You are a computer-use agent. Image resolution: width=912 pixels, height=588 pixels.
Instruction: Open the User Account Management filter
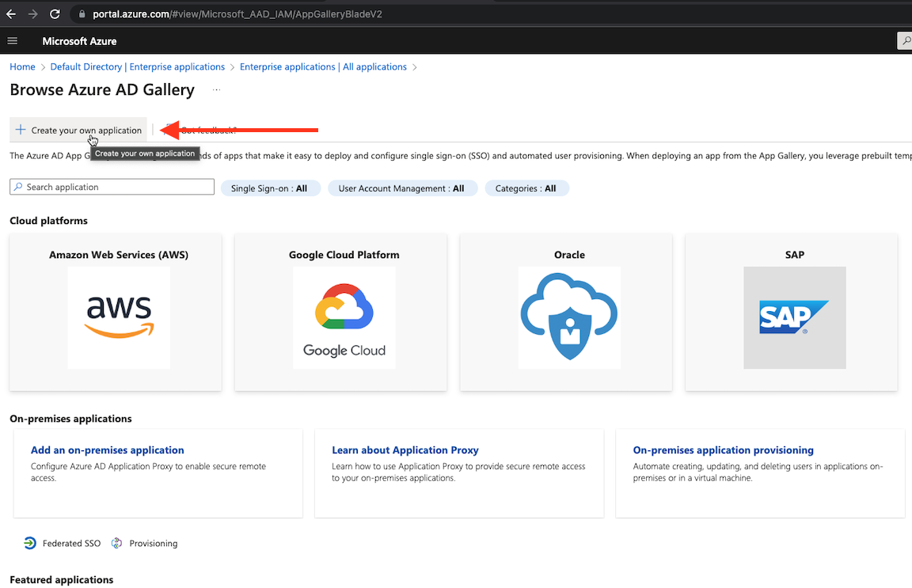tap(401, 188)
